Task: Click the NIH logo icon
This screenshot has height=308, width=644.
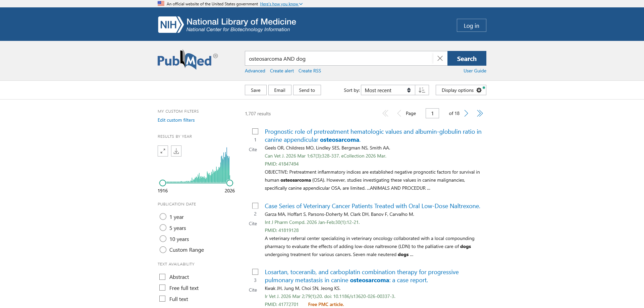Action: click(x=171, y=25)
